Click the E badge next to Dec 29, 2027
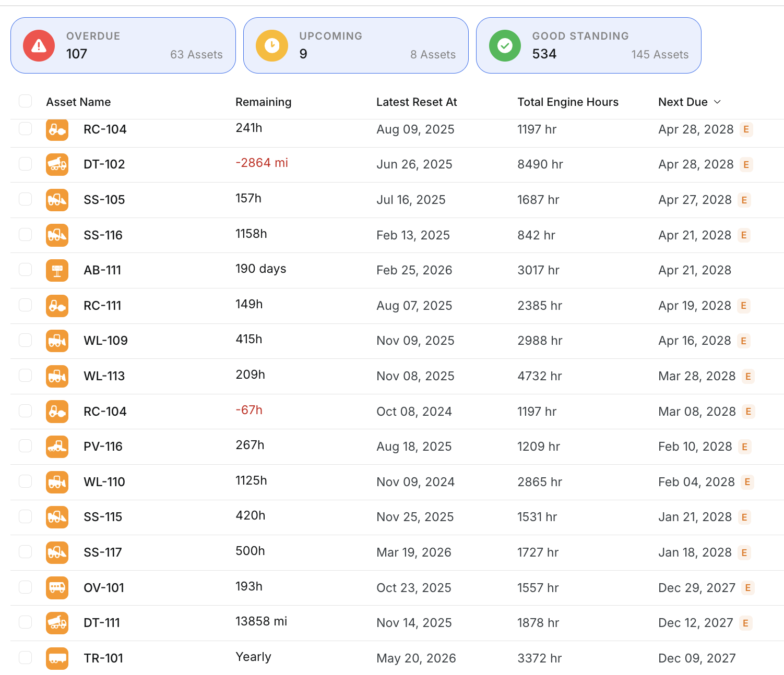The width and height of the screenshot is (784, 675). tap(748, 588)
